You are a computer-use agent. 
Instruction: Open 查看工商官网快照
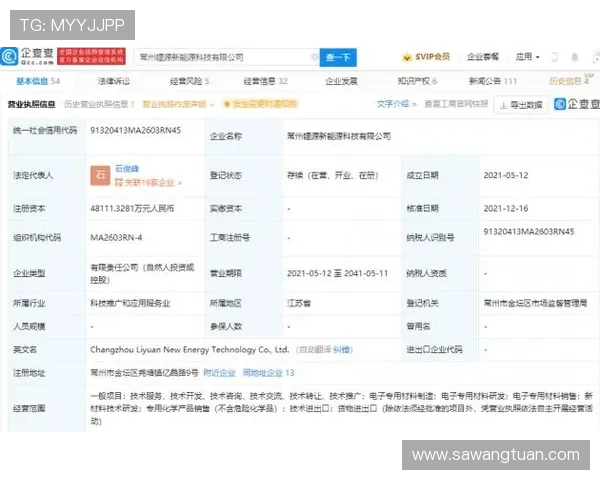(x=456, y=104)
